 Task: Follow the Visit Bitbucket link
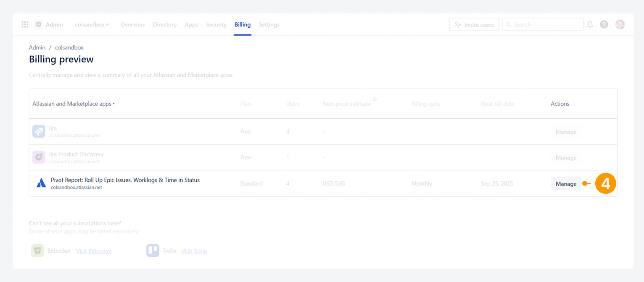(94, 251)
